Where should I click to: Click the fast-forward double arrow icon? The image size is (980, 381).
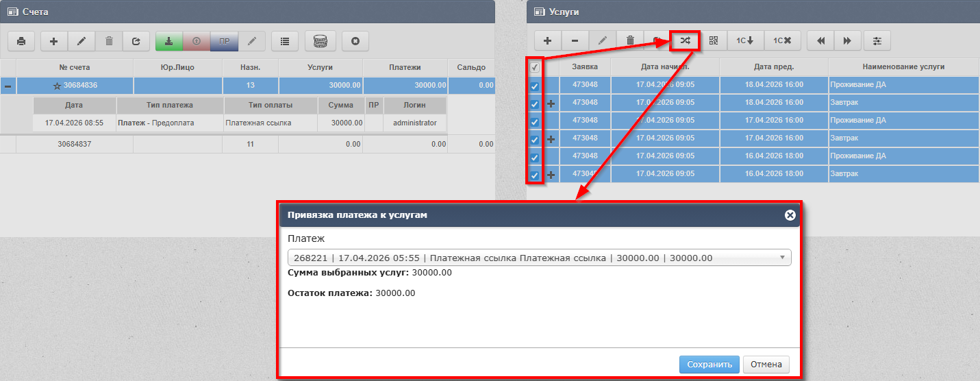[x=847, y=40]
